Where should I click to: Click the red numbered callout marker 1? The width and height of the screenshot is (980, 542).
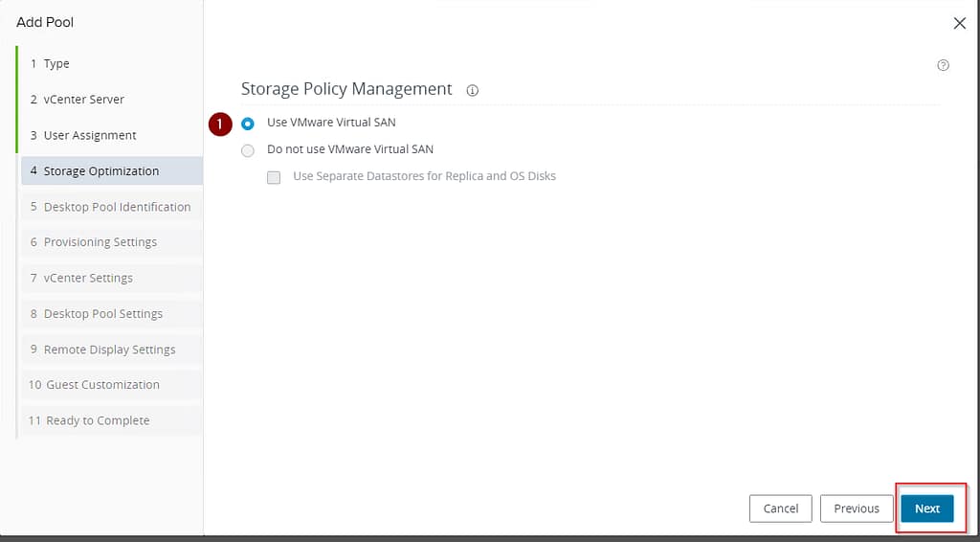[221, 124]
